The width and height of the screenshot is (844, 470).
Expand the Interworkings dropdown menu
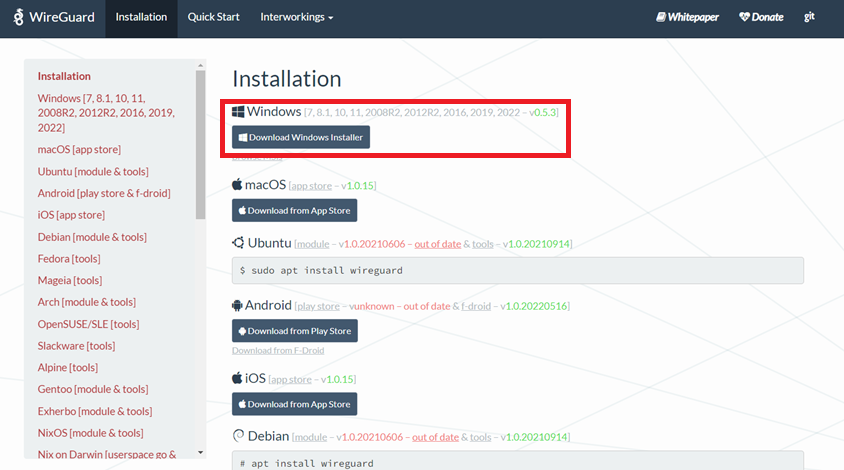(x=296, y=18)
